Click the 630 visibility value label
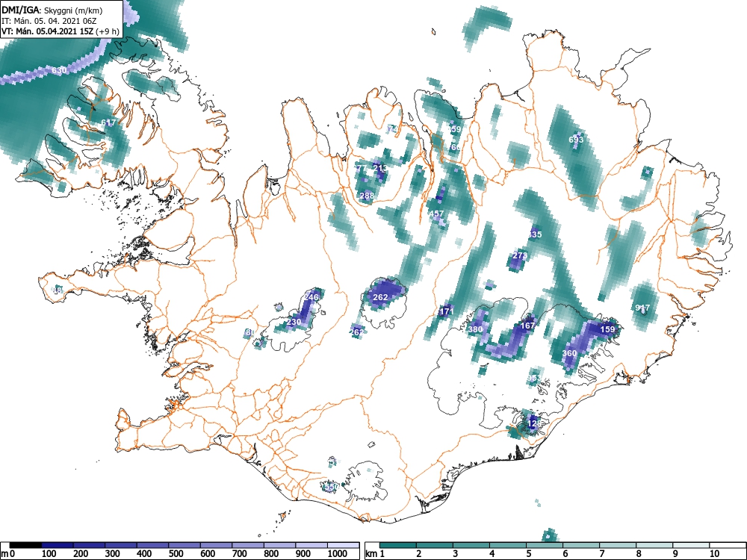The width and height of the screenshot is (747, 560). (59, 70)
